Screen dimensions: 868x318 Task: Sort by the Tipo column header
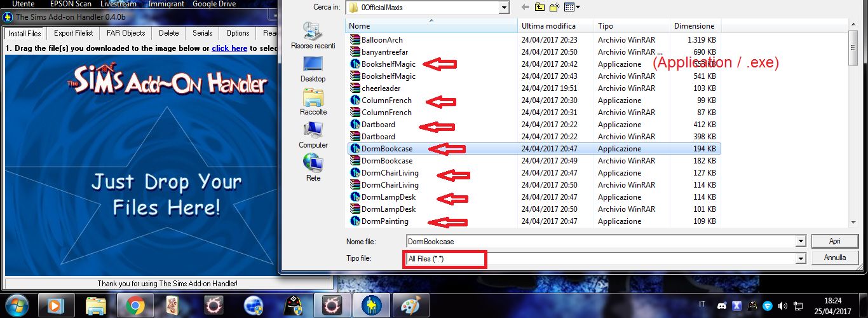pos(632,26)
